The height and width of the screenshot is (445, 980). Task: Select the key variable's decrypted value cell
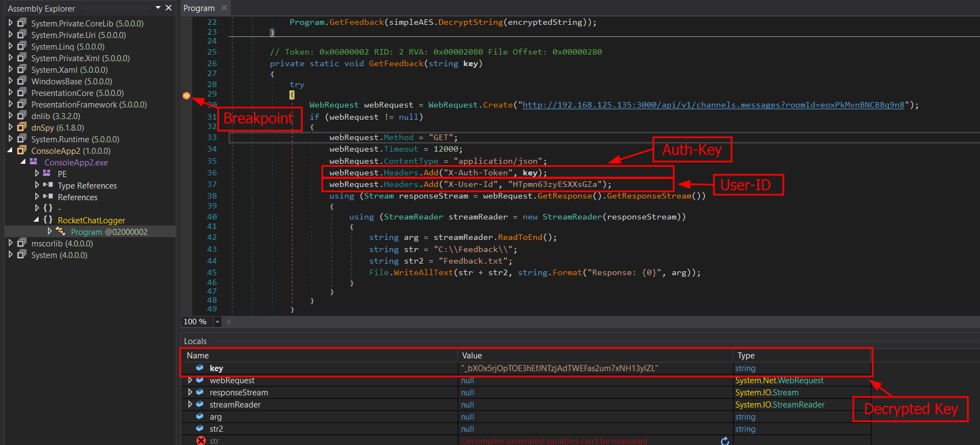595,368
